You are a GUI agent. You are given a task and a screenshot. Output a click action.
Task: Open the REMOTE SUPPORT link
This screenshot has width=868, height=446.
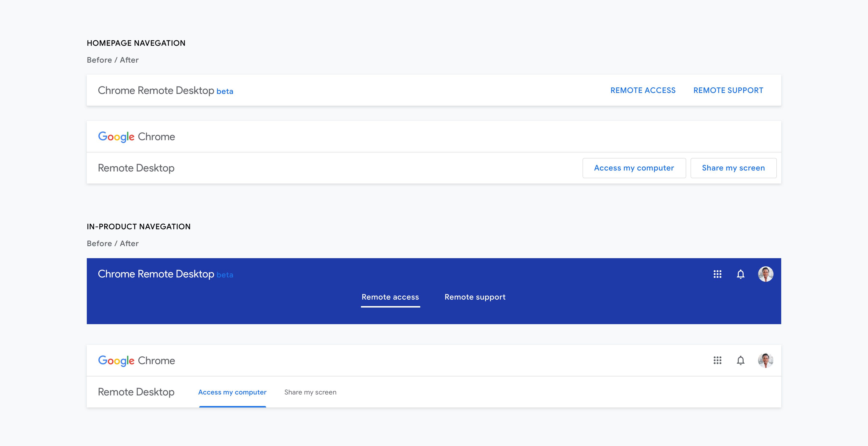click(x=728, y=90)
